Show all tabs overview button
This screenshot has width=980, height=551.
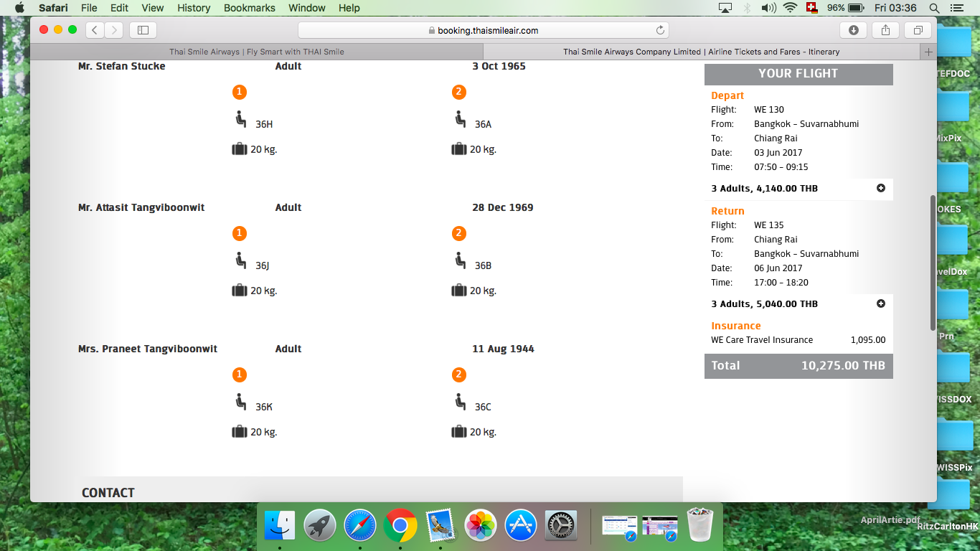pos(918,30)
